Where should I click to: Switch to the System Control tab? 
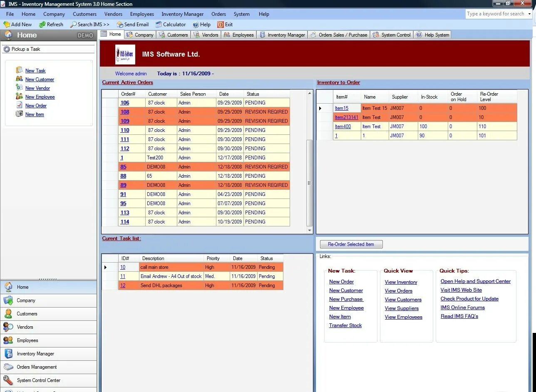coord(392,35)
